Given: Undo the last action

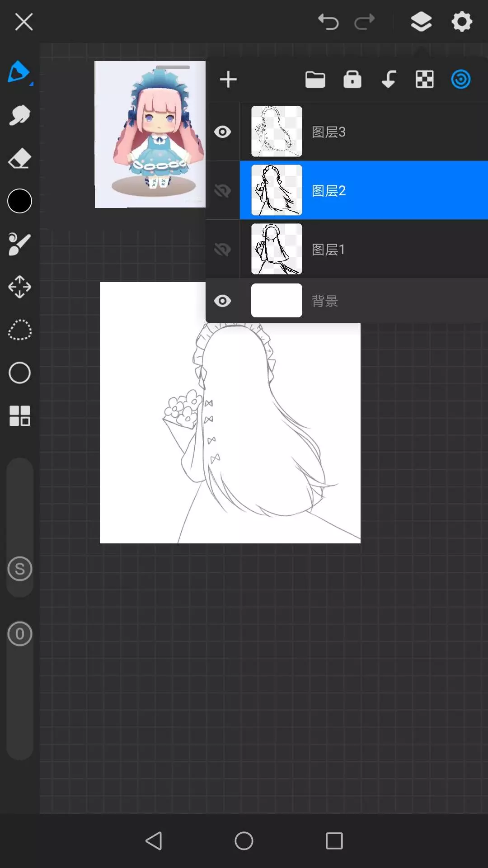Looking at the screenshot, I should click(x=328, y=22).
